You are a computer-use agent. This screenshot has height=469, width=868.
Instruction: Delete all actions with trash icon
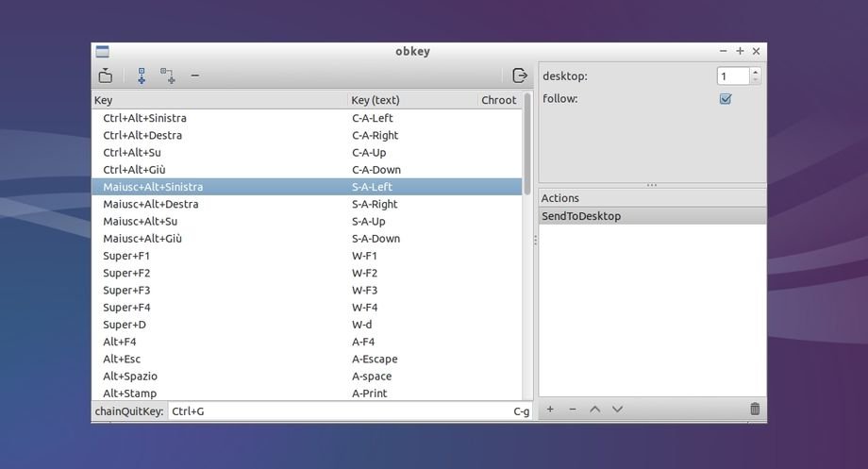(754, 409)
